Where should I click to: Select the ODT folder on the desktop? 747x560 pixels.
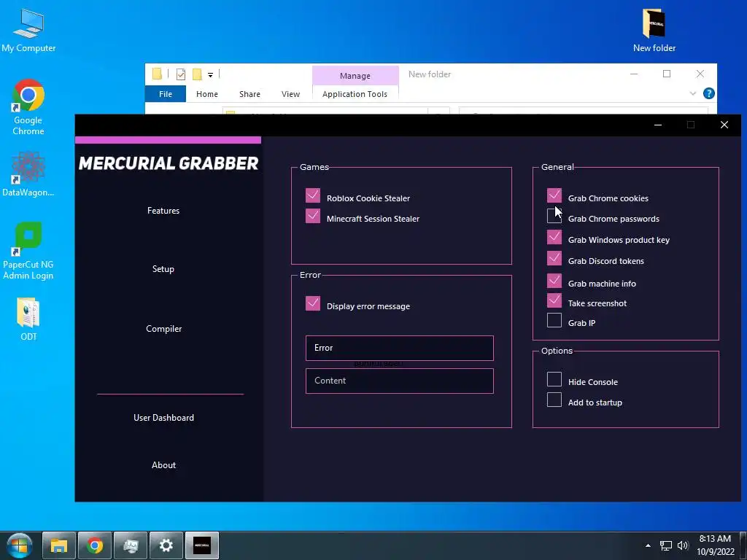28,319
